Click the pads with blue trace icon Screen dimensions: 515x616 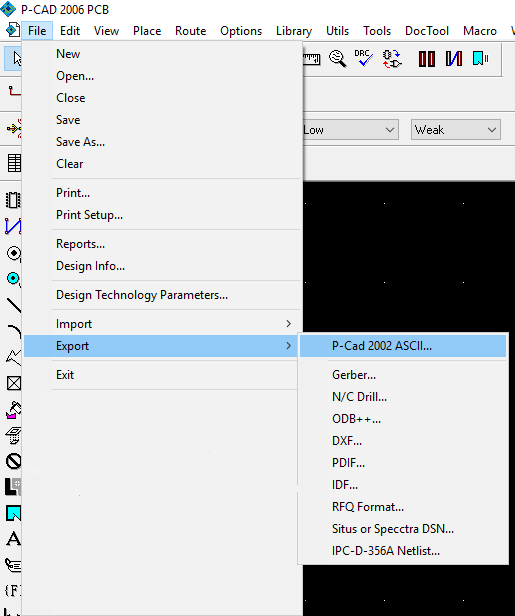click(x=454, y=59)
